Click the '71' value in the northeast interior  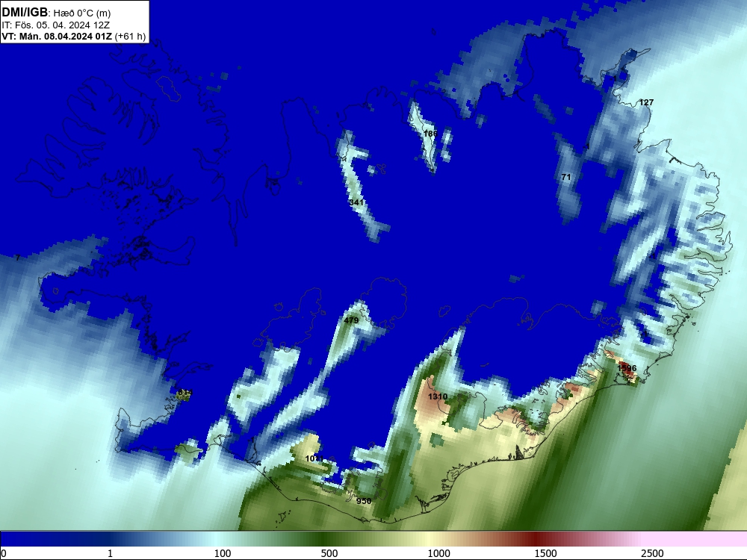pyautogui.click(x=566, y=177)
